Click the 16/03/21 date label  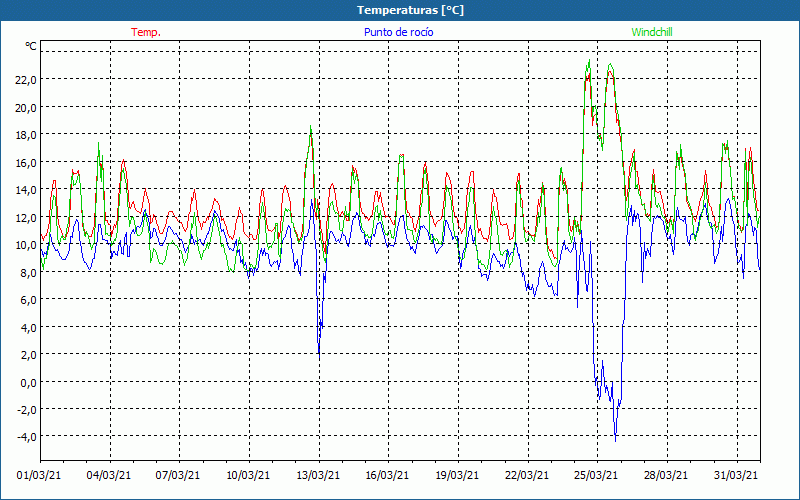[x=387, y=475]
